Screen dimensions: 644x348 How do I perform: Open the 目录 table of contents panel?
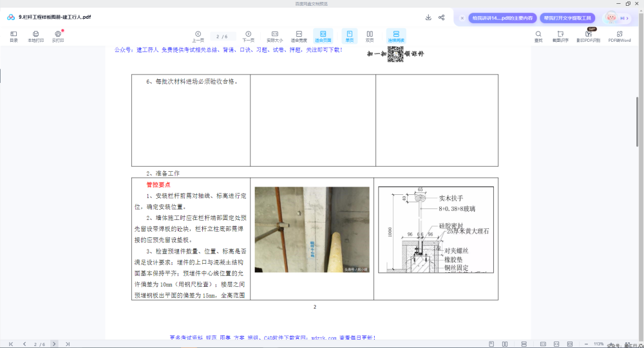[x=14, y=36]
